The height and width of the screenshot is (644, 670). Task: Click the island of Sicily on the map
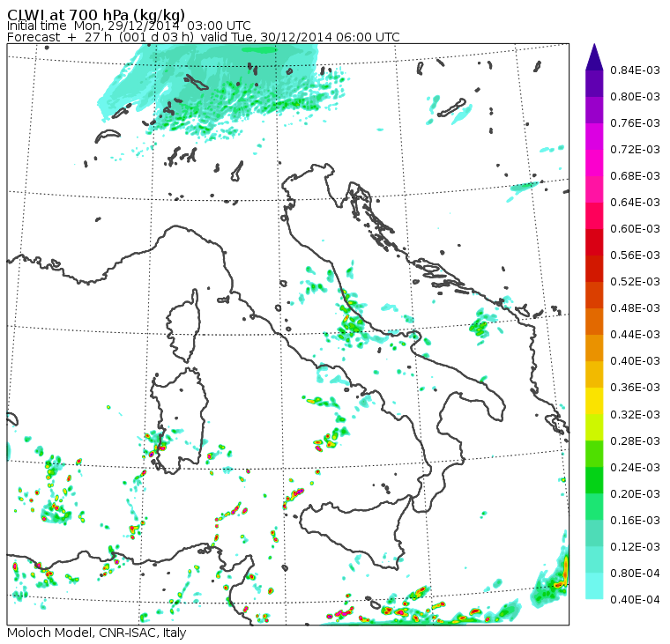tap(354, 534)
